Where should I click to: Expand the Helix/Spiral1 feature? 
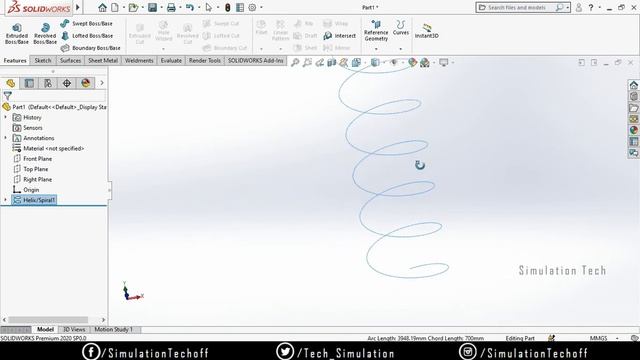(x=5, y=200)
